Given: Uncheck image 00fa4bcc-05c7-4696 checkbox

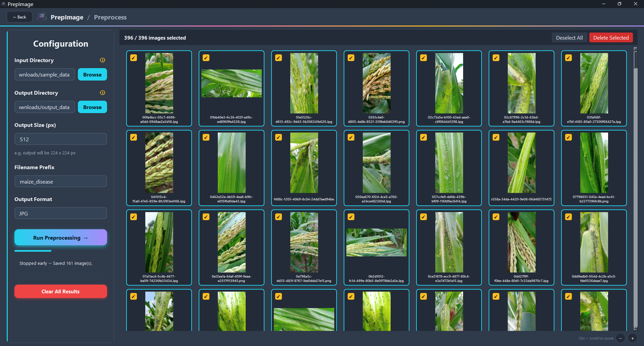Looking at the screenshot, I should click(x=134, y=58).
